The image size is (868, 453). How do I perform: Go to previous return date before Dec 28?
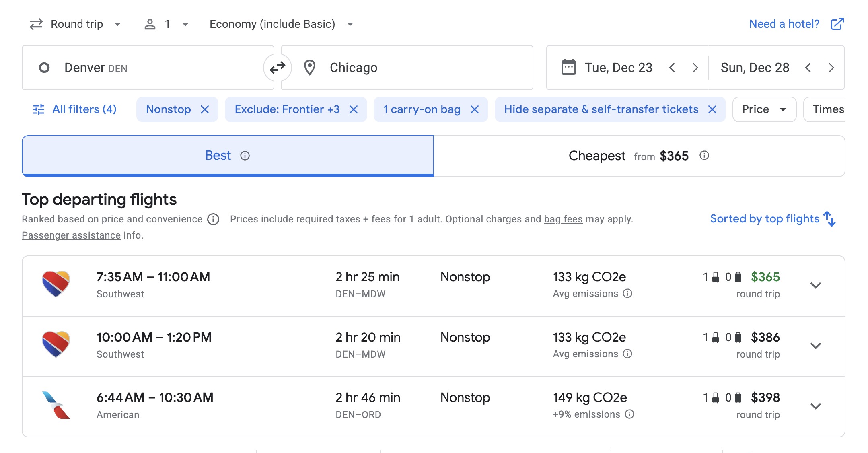(x=808, y=68)
